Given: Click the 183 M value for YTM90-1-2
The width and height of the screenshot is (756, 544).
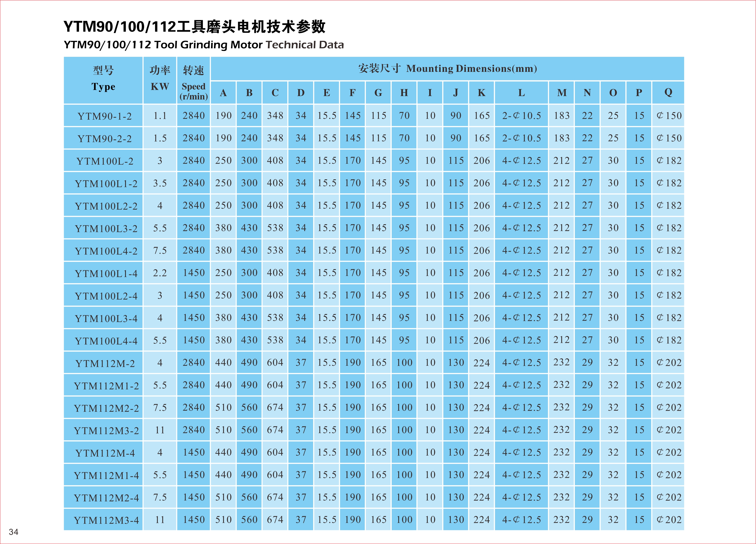Looking at the screenshot, I should (x=562, y=116).
